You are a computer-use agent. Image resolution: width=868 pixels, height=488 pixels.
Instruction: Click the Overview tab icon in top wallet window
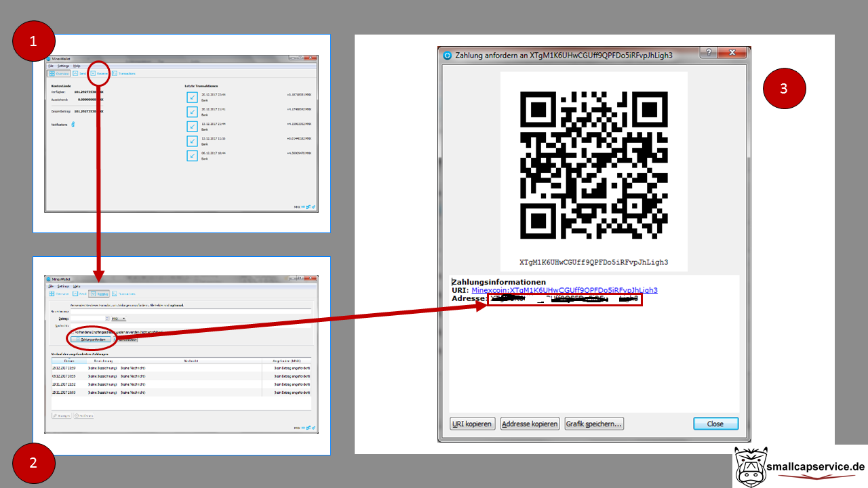click(52, 73)
